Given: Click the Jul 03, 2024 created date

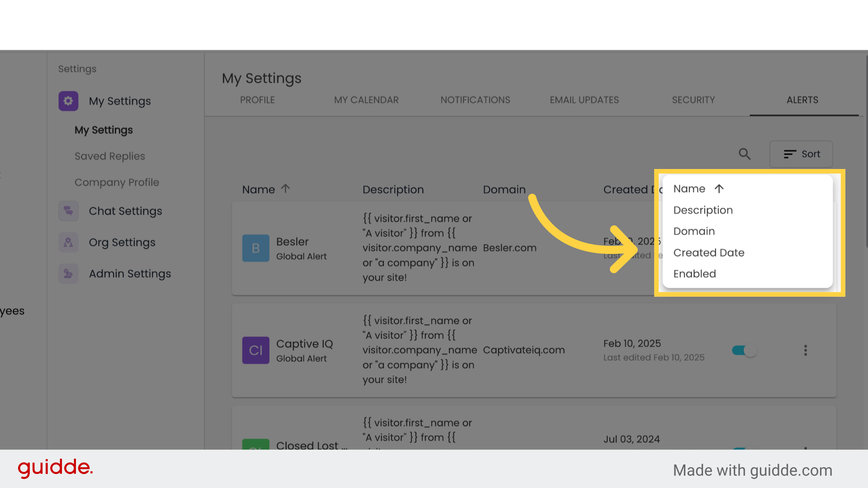Looking at the screenshot, I should [x=632, y=439].
